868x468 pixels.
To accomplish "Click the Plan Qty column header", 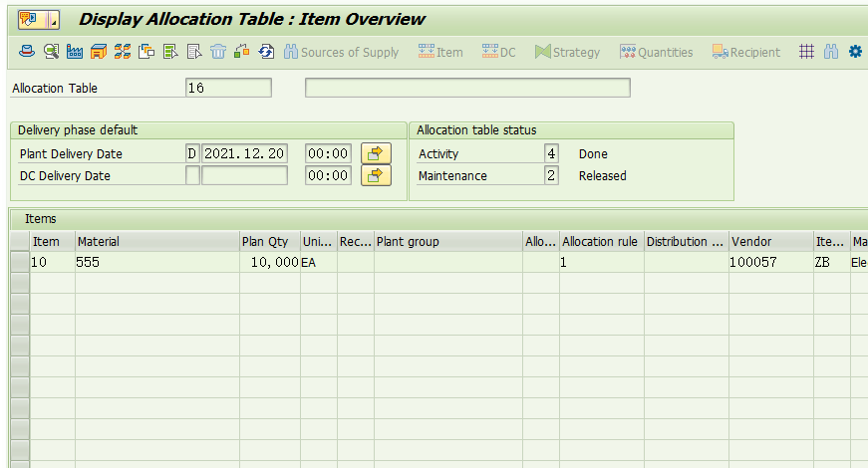I will pos(270,241).
